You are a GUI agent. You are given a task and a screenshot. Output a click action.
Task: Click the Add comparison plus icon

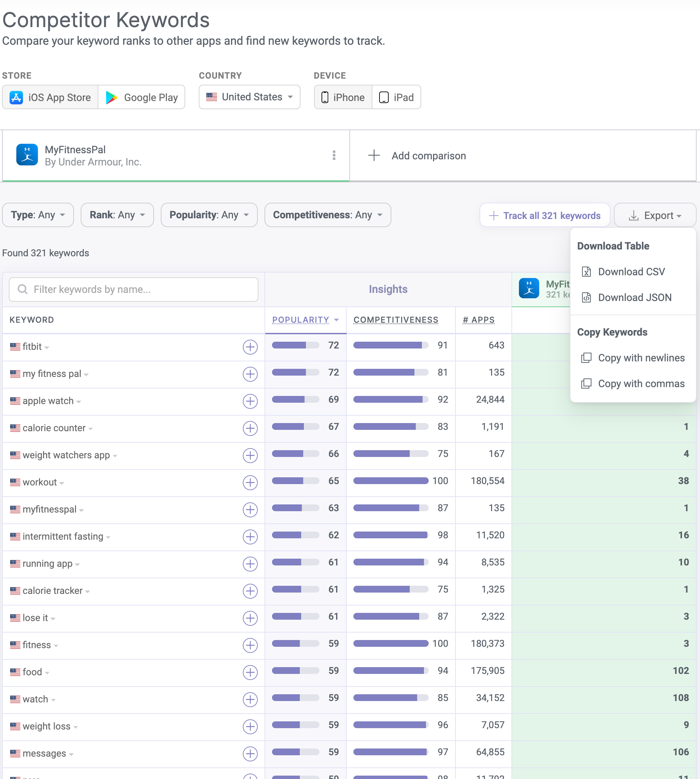pos(374,155)
